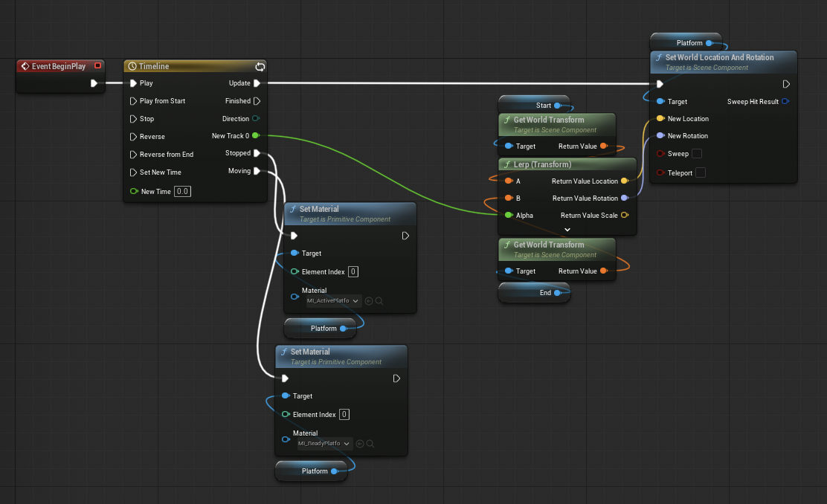Viewport: 827px width, 504px height.
Task: Enable the Teleport checkbox
Action: pyautogui.click(x=701, y=172)
